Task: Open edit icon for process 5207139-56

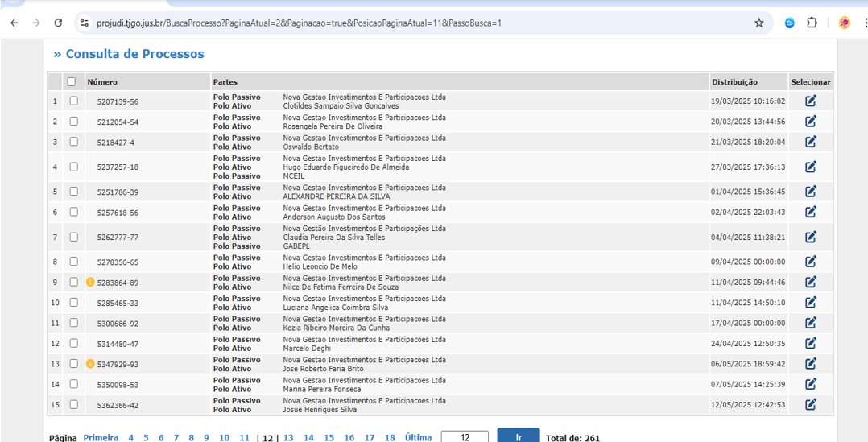Action: point(810,101)
